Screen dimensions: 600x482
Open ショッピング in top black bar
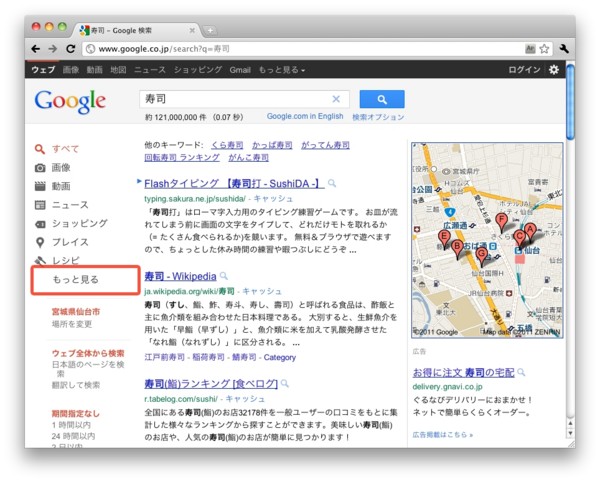pos(198,70)
